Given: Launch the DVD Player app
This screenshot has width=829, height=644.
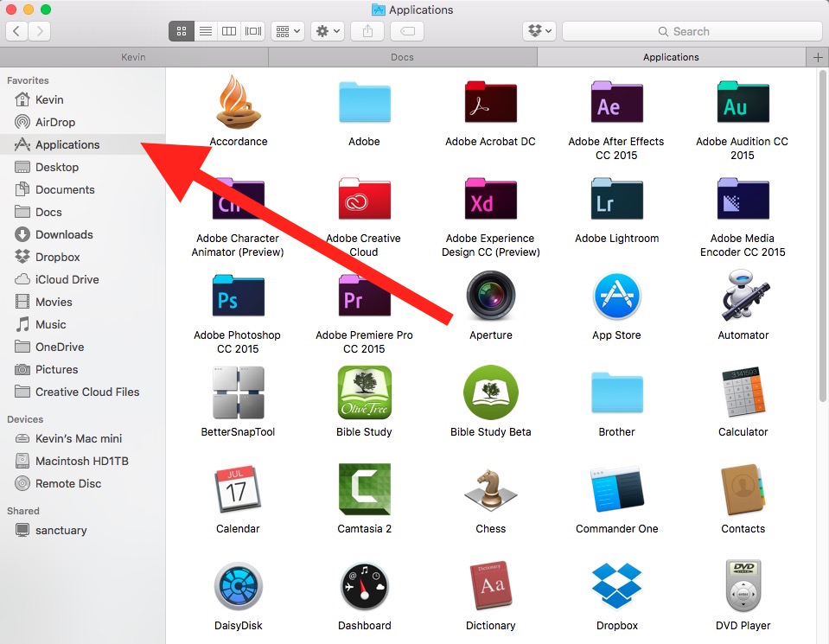Looking at the screenshot, I should (743, 586).
